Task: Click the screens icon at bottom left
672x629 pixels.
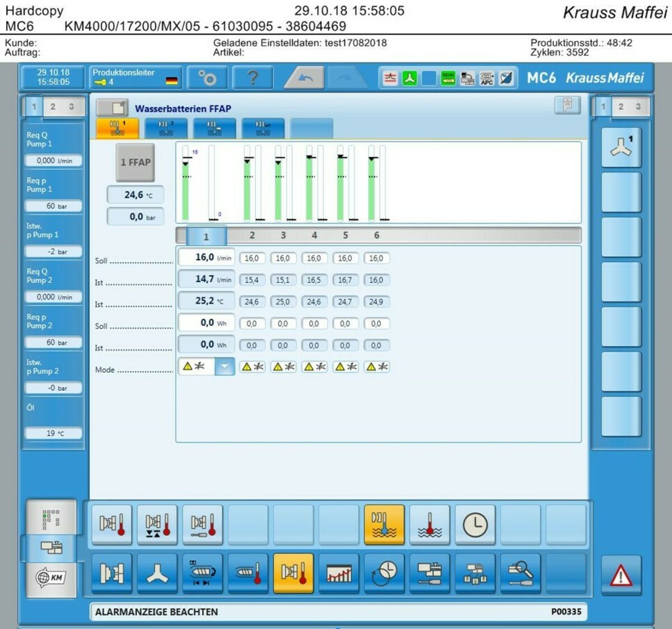Action: 51,548
